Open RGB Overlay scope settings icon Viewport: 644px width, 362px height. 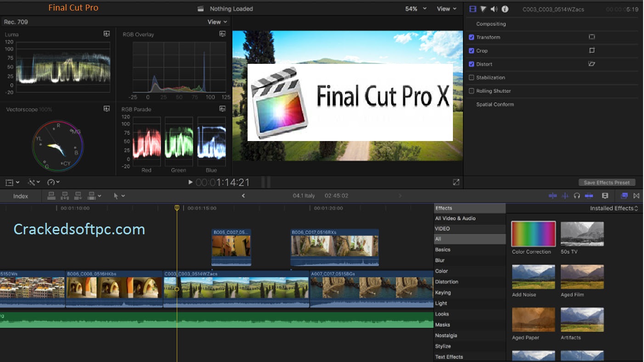(x=222, y=34)
